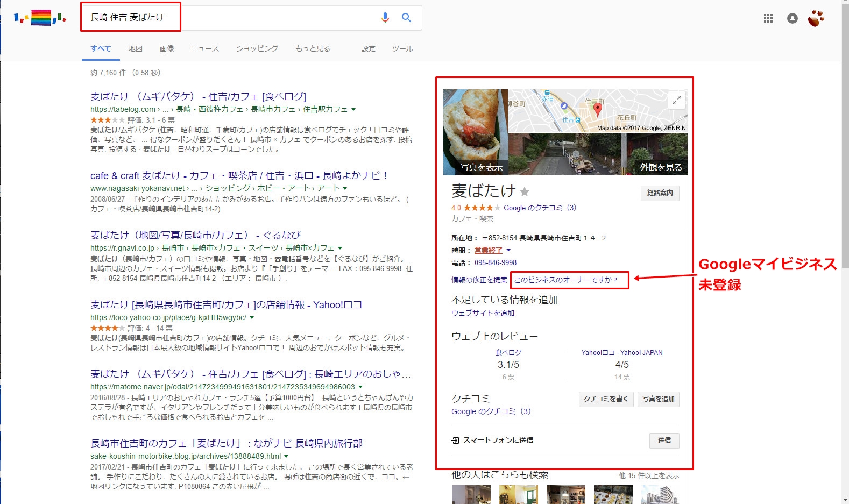Switch to the 地図 tab
Viewport: 849px width, 504px height.
coord(136,48)
